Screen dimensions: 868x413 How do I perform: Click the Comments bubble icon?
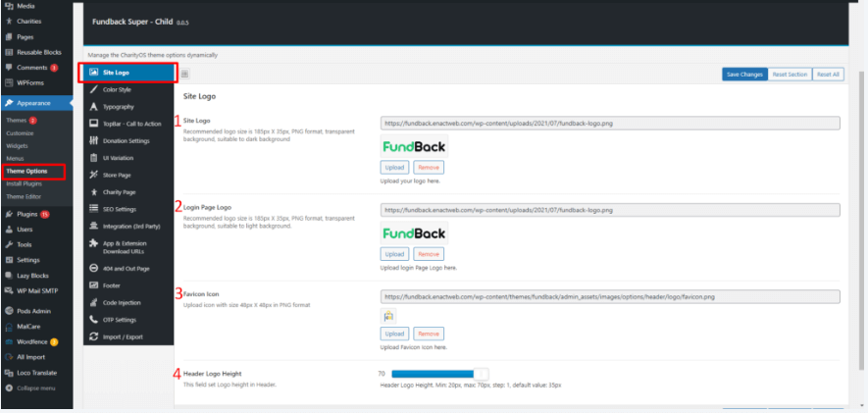point(8,68)
